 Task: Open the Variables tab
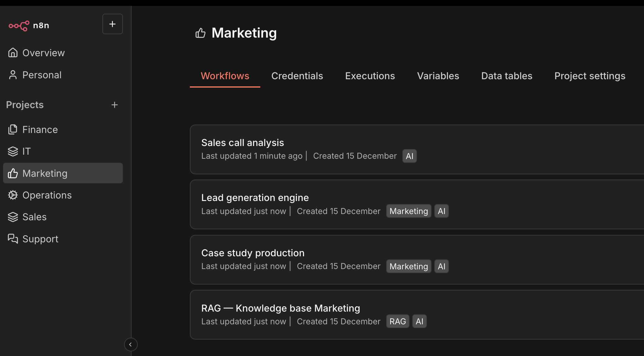click(x=438, y=76)
